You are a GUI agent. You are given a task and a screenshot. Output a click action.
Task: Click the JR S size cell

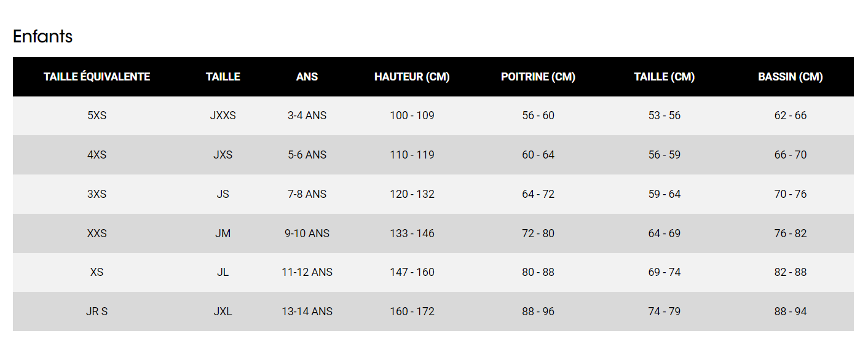pos(97,312)
